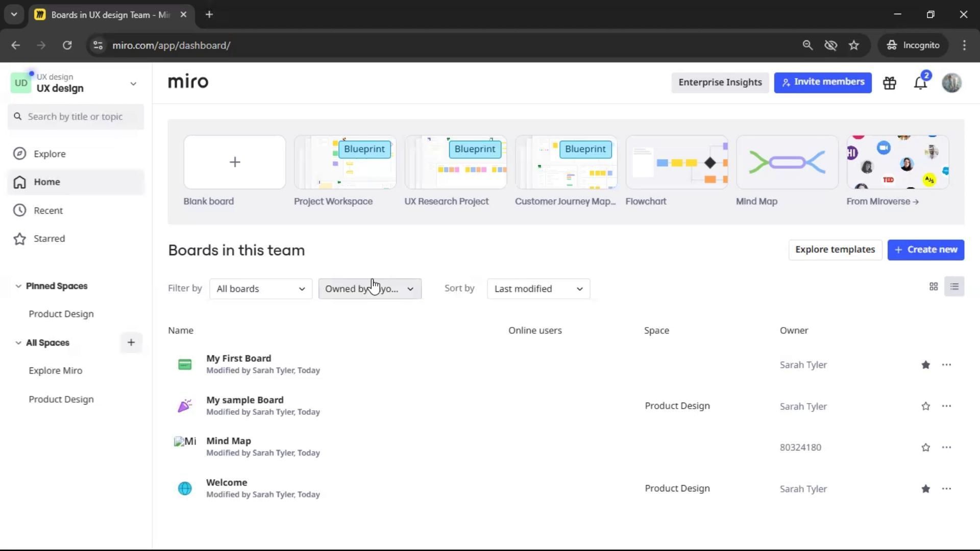Viewport: 980px width, 551px height.
Task: Collapse the Pinned Spaces section
Action: (x=18, y=286)
